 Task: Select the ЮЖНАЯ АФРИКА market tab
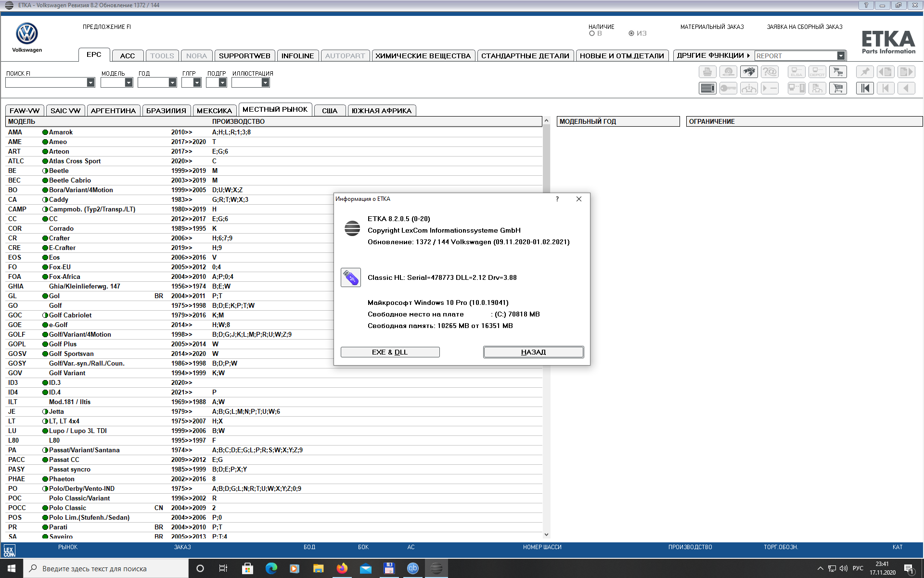tap(382, 111)
